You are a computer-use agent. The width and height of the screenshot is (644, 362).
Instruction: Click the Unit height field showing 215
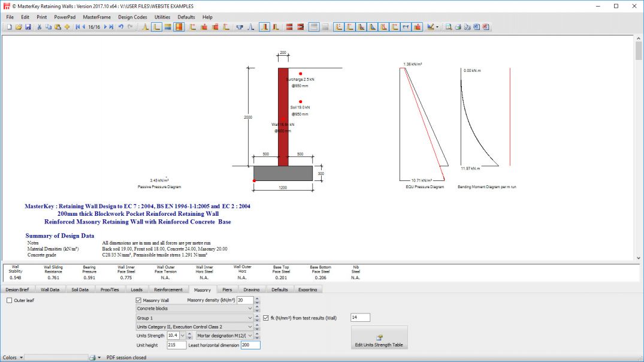pos(176,345)
